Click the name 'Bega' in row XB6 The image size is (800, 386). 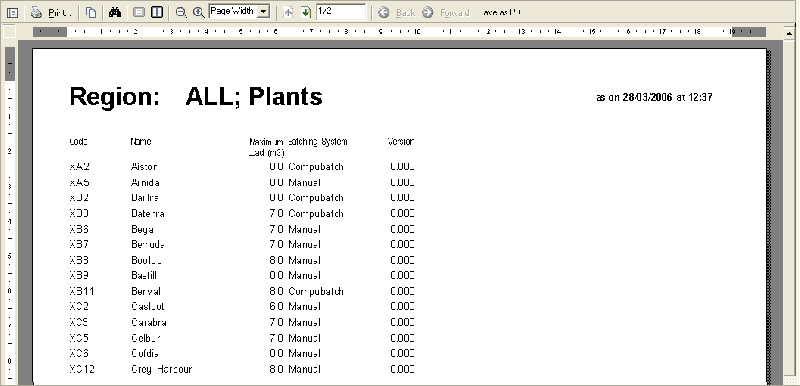[142, 229]
